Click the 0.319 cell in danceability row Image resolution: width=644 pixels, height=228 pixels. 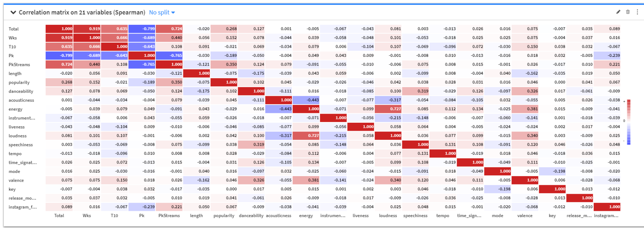[x=415, y=91]
